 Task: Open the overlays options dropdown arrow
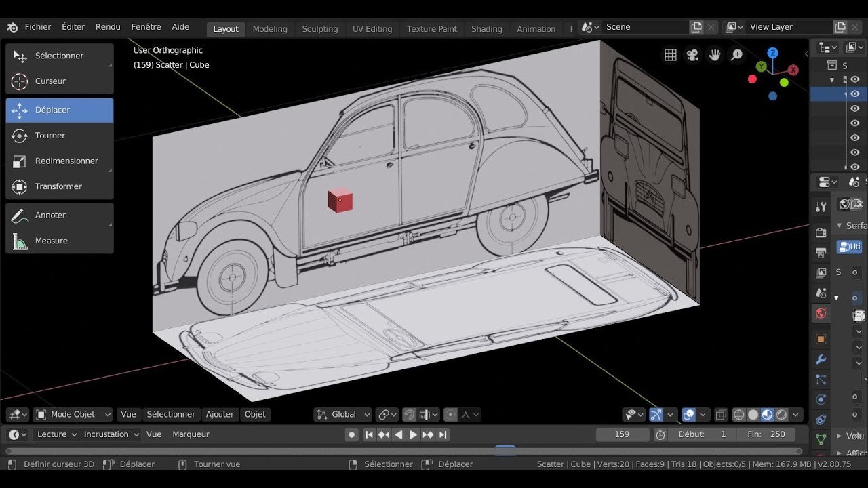pos(703,415)
